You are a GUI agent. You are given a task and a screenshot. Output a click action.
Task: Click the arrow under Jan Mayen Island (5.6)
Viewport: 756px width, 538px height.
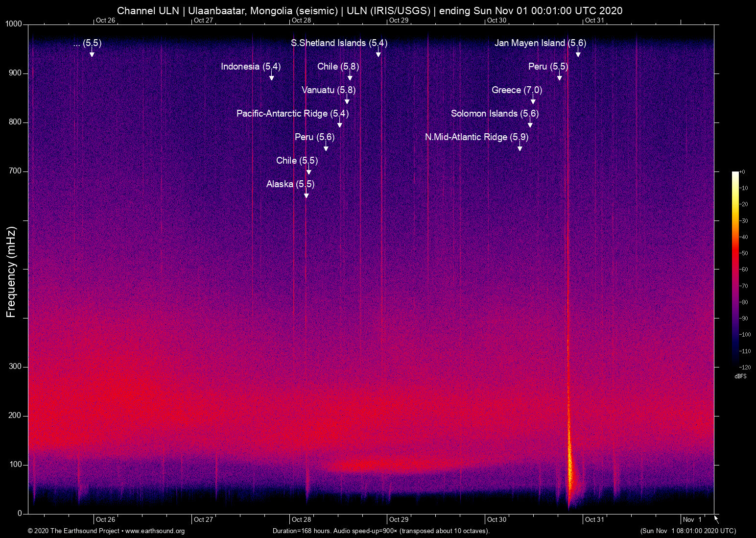[578, 53]
